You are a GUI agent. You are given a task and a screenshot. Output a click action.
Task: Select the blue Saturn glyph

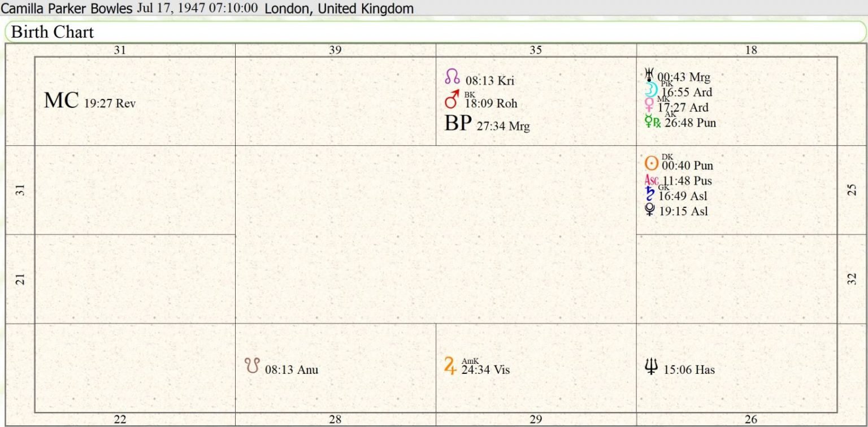pyautogui.click(x=650, y=194)
